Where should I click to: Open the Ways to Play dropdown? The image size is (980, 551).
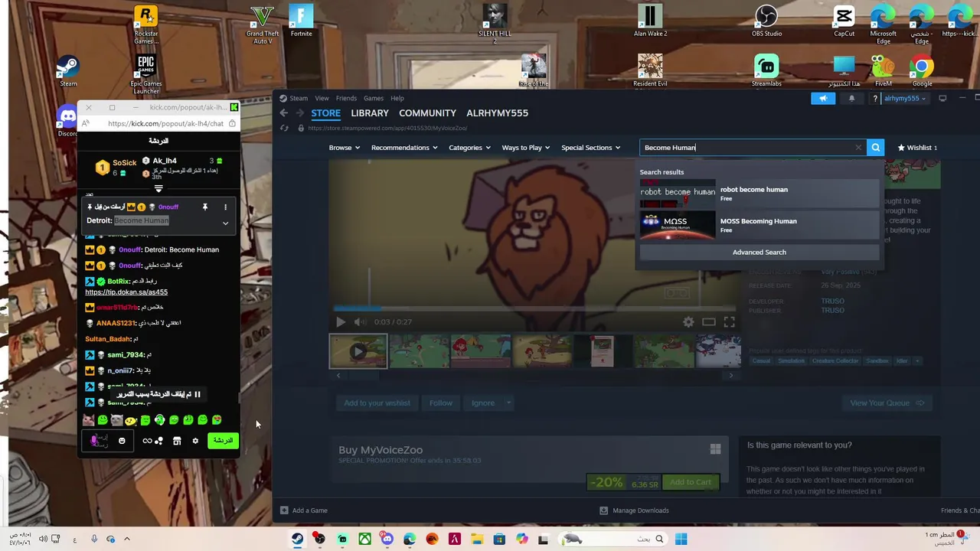point(525,148)
